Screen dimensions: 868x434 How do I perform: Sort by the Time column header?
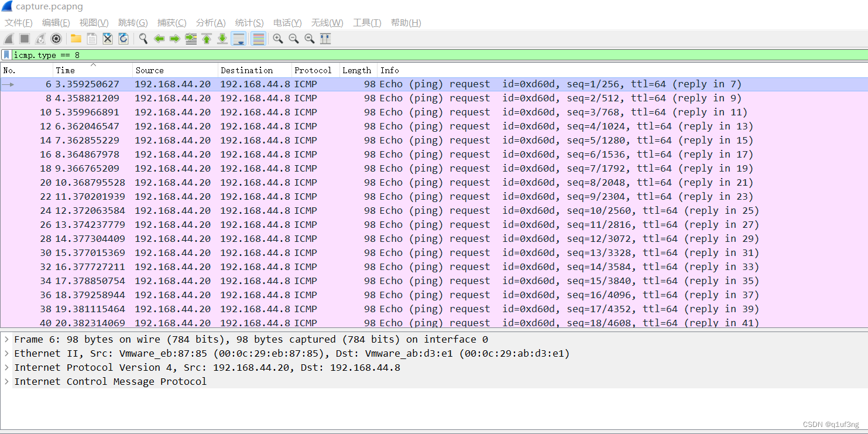92,70
